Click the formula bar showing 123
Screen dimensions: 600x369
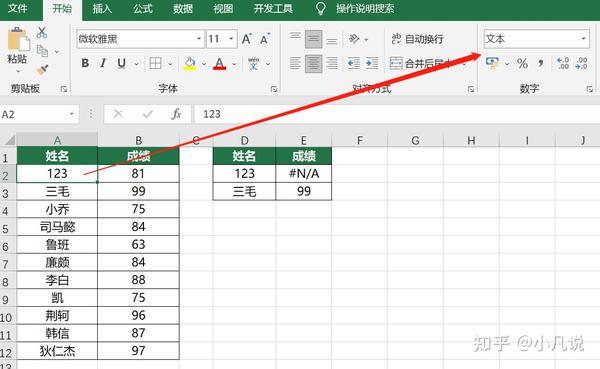point(397,114)
